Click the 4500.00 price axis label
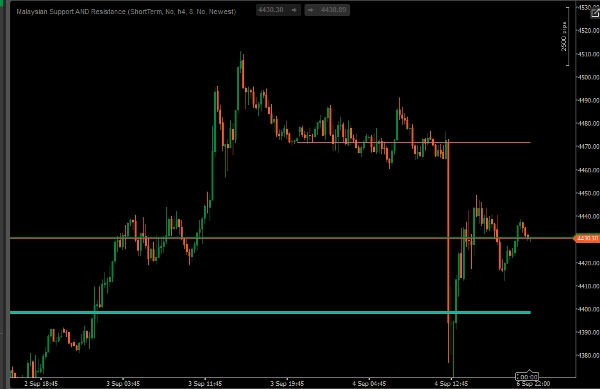 point(589,77)
